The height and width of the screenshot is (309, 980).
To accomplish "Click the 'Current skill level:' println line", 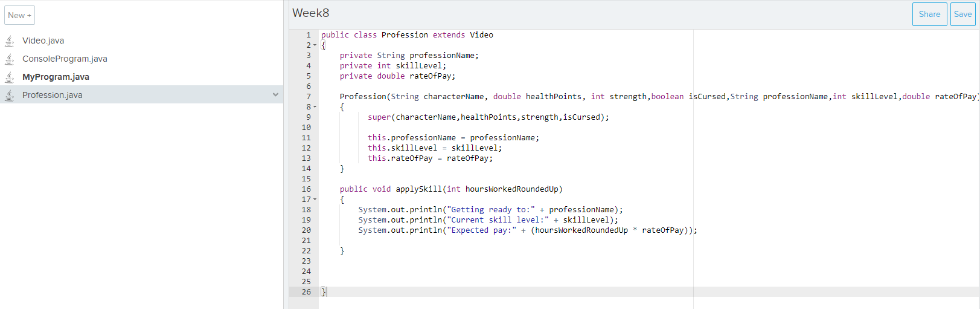I will [488, 220].
